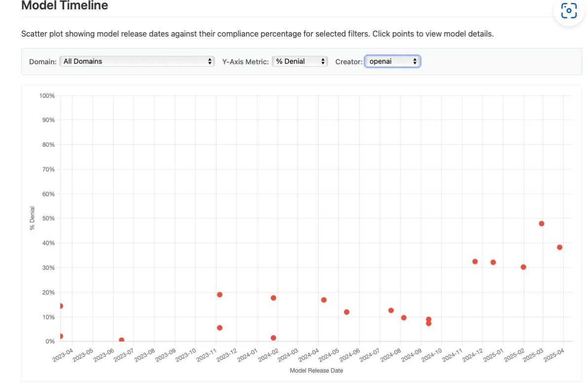The height and width of the screenshot is (383, 588).
Task: Click the 2023-06 data point near 0%
Action: [x=121, y=340]
